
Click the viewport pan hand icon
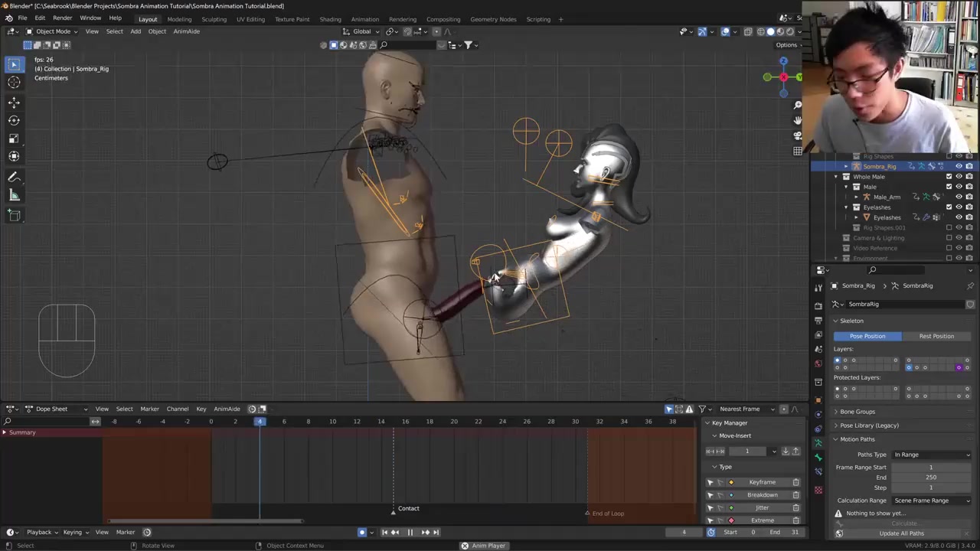[797, 120]
